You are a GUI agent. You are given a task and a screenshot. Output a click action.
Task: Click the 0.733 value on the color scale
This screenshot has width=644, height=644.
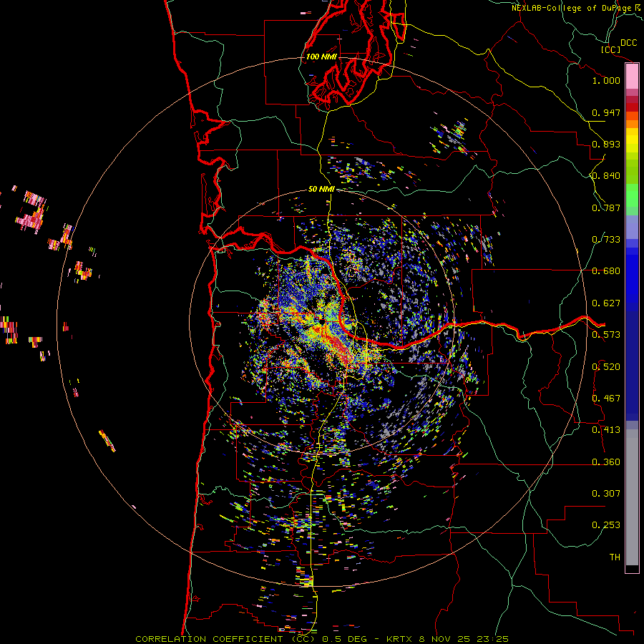click(x=606, y=240)
